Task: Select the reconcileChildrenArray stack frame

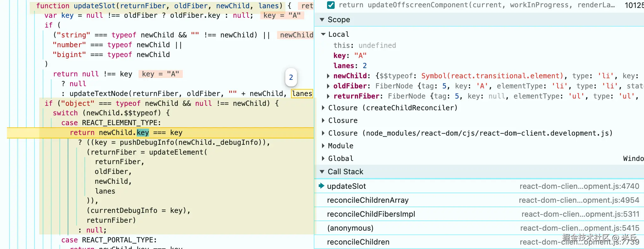Action: (x=480, y=200)
